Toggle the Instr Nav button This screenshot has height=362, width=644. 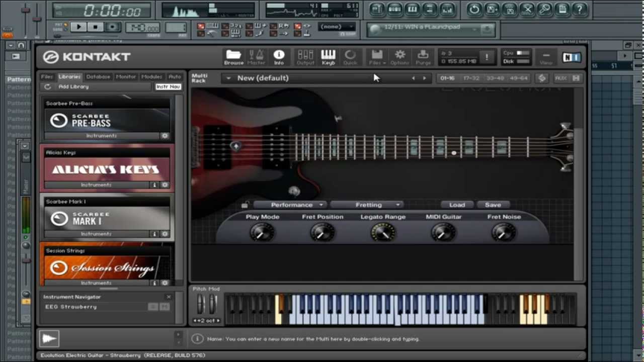pyautogui.click(x=168, y=86)
